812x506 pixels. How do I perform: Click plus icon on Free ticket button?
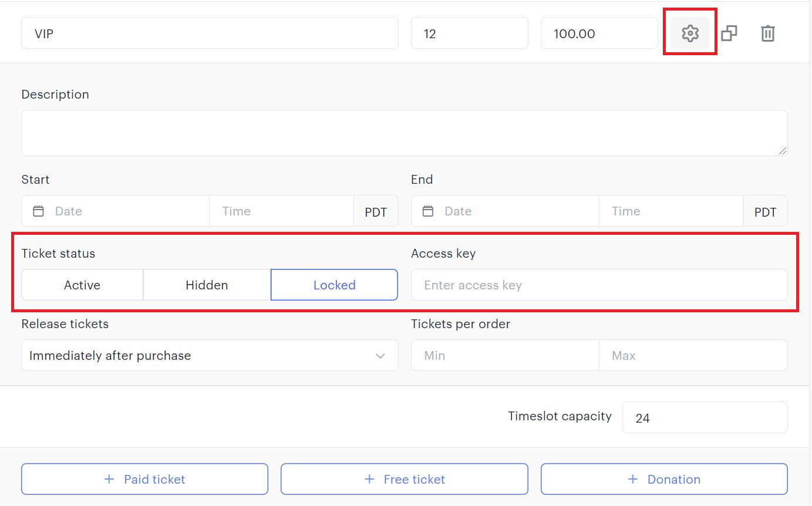(x=369, y=479)
